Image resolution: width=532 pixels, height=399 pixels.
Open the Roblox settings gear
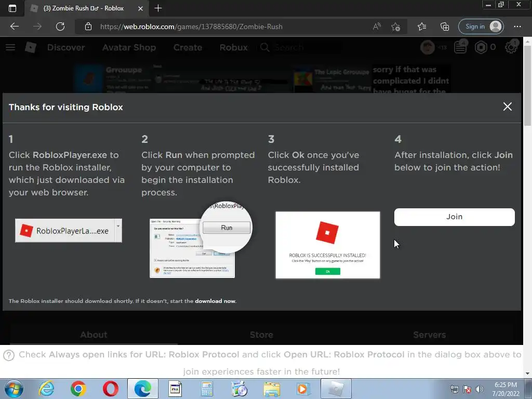511,47
